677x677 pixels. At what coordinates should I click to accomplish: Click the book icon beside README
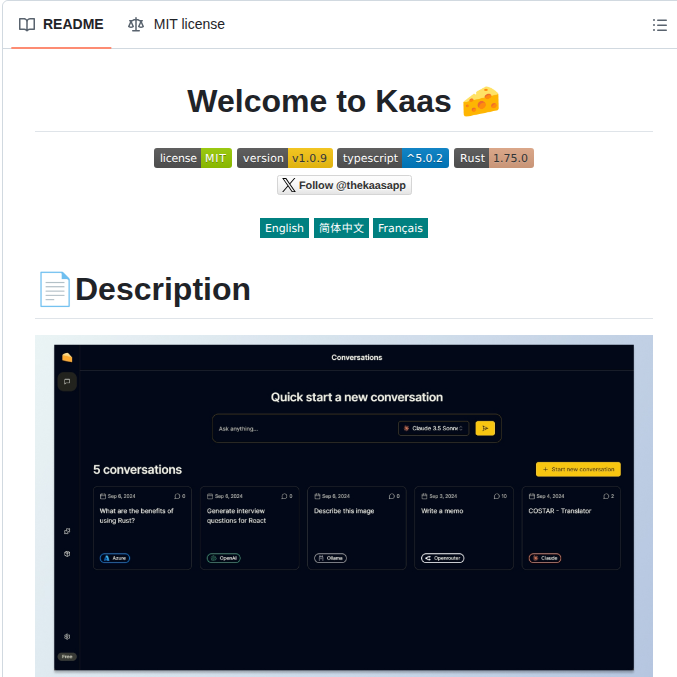point(27,25)
